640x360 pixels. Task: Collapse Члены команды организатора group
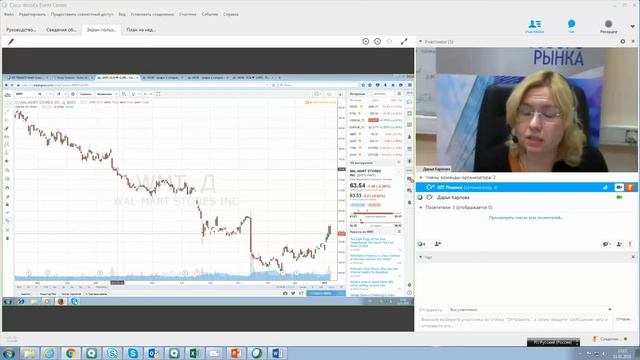[421, 178]
